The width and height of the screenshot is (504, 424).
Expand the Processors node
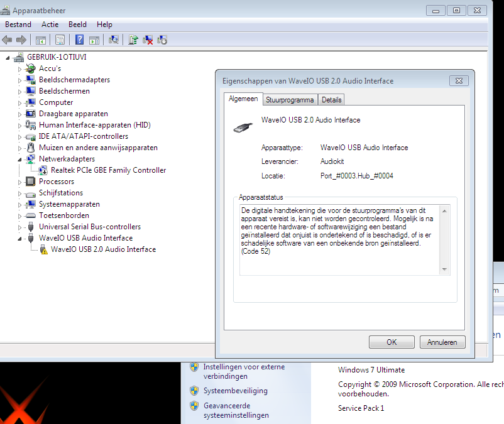pyautogui.click(x=19, y=182)
